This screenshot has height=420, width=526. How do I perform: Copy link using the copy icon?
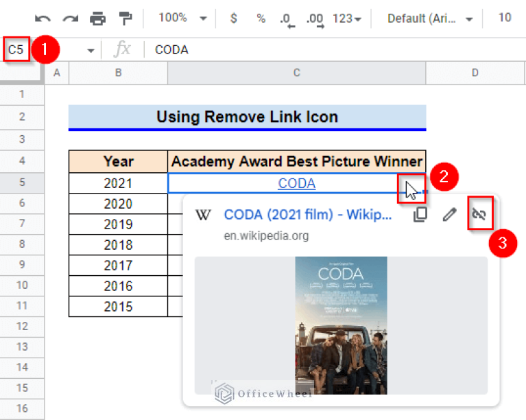click(420, 215)
